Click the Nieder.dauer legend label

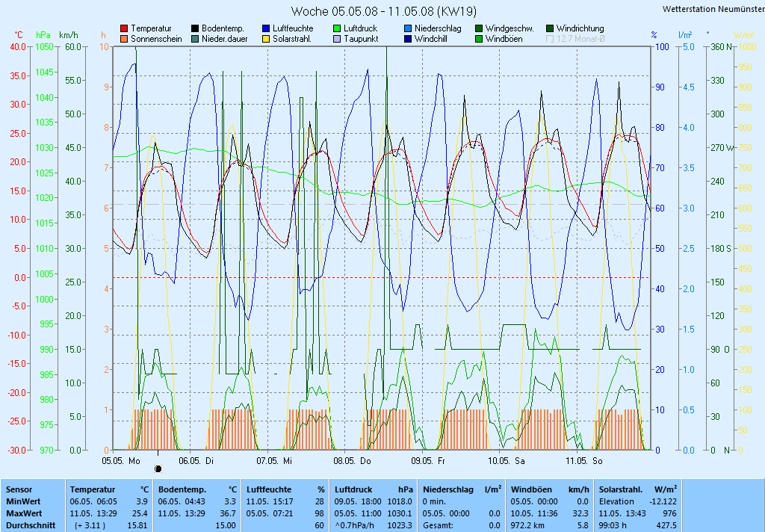223,39
